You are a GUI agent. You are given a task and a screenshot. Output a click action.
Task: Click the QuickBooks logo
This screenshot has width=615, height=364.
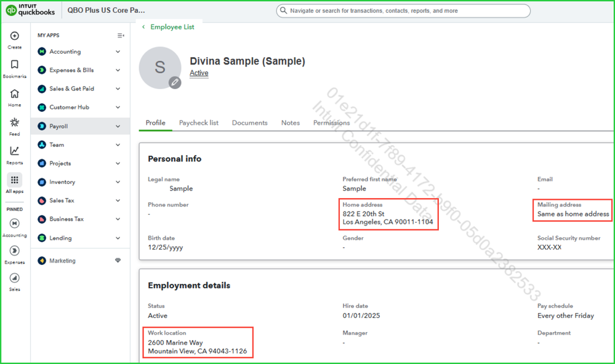[x=30, y=10]
